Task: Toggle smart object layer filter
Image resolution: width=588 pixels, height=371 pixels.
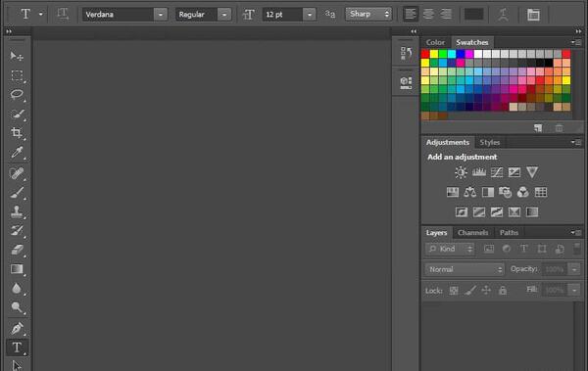Action: (x=560, y=249)
